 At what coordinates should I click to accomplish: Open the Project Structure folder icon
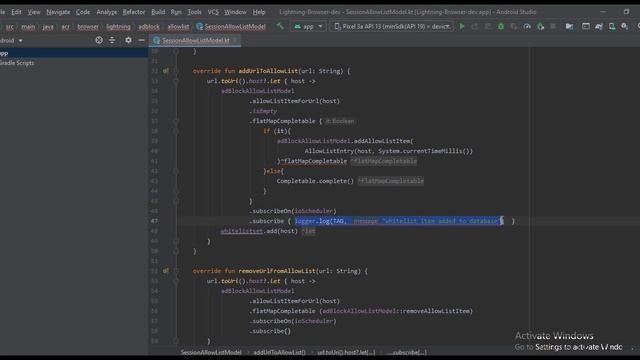click(x=569, y=27)
